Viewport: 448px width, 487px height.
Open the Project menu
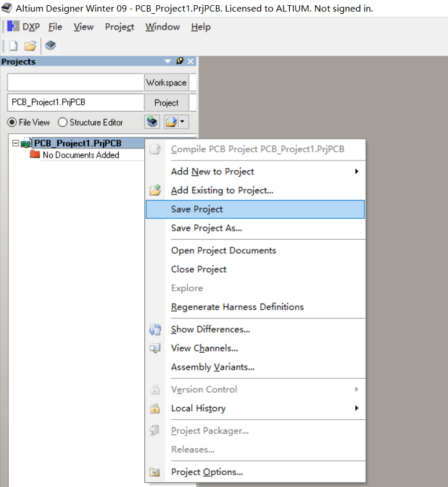coord(119,27)
